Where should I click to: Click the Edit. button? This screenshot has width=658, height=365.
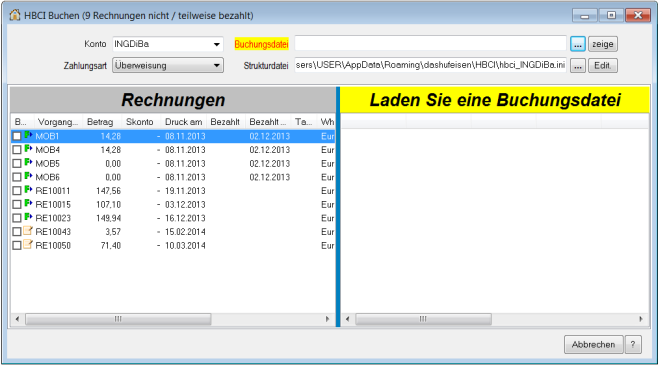(603, 65)
